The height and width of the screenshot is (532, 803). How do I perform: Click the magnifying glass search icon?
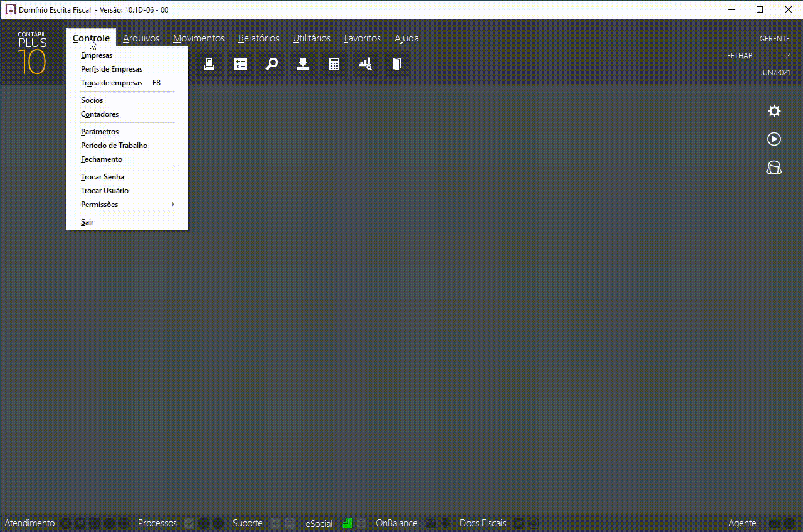[x=272, y=64]
